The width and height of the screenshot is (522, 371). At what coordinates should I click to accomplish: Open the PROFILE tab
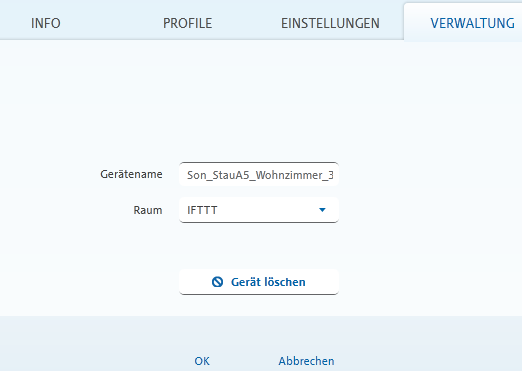tap(187, 23)
